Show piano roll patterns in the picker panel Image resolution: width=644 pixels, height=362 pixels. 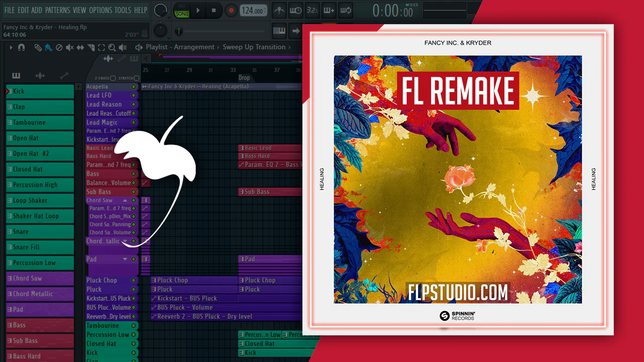coord(16,75)
